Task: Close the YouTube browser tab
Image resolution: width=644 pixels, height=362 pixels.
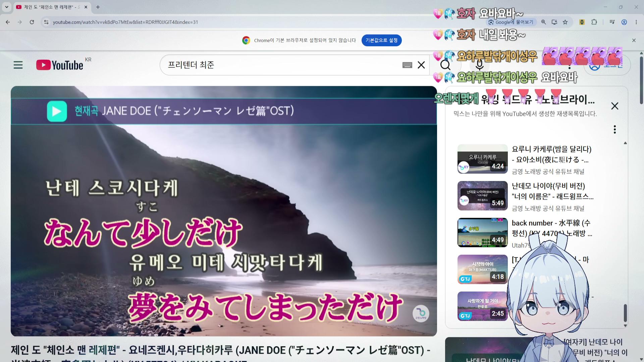Action: coord(86,7)
